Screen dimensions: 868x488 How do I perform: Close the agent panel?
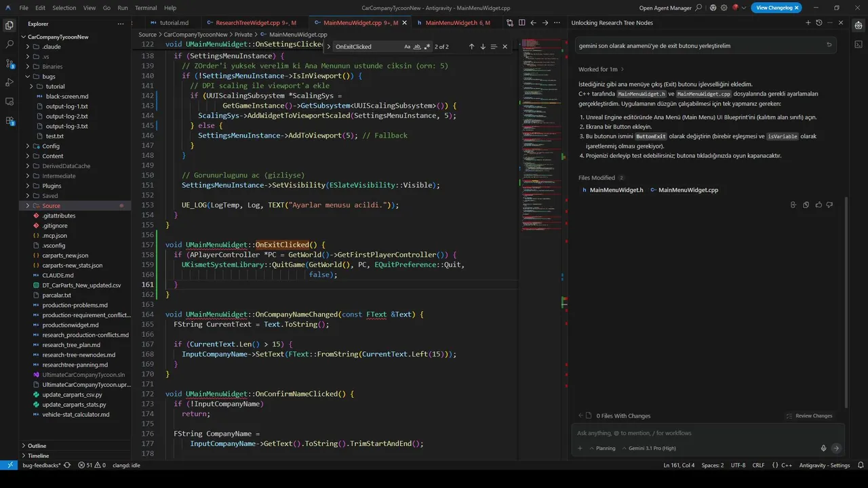(x=841, y=22)
